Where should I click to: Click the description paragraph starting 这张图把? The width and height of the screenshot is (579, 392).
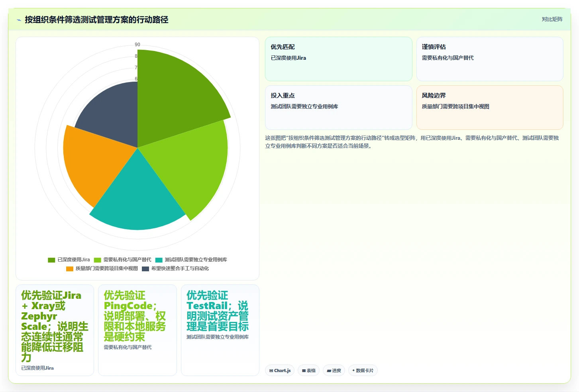tap(412, 142)
